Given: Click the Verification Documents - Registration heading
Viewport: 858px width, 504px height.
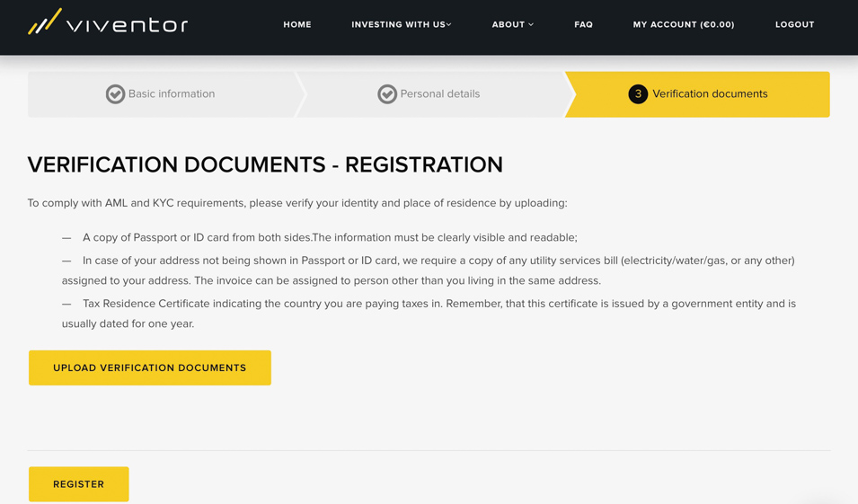Looking at the screenshot, I should (x=265, y=165).
